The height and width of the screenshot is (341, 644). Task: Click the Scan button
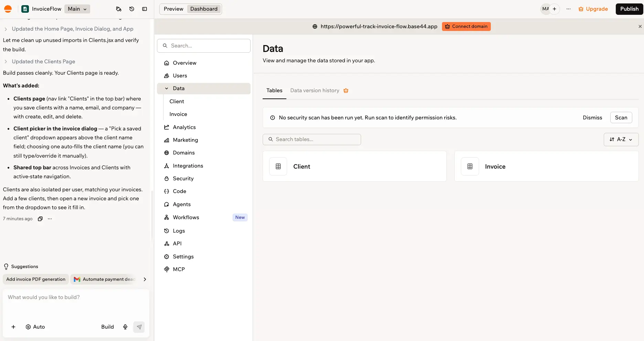(621, 118)
